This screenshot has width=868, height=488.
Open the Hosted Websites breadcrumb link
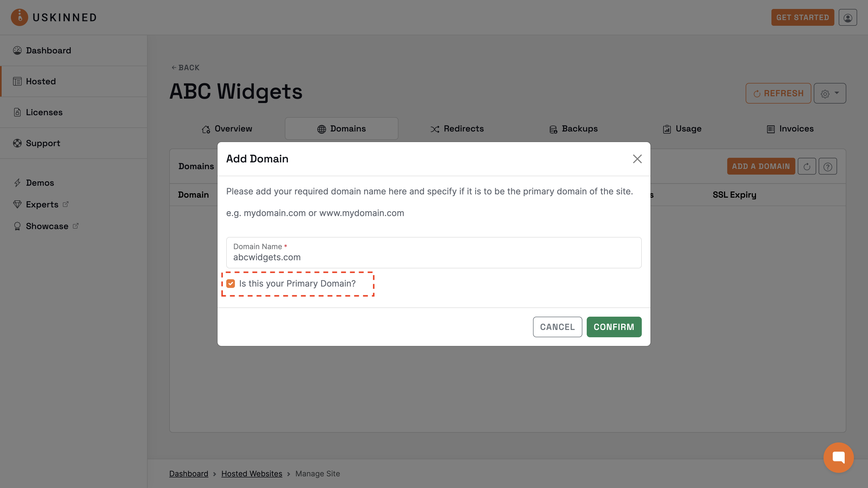252,474
